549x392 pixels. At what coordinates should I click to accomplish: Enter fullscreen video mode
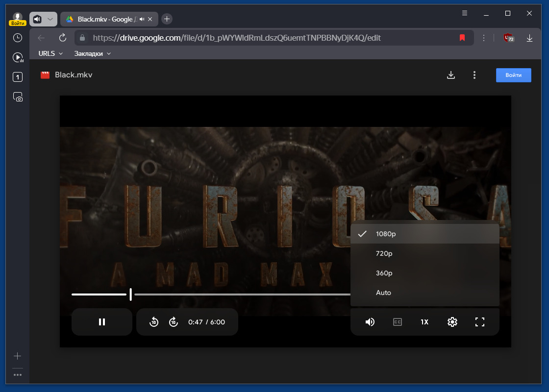tap(480, 322)
